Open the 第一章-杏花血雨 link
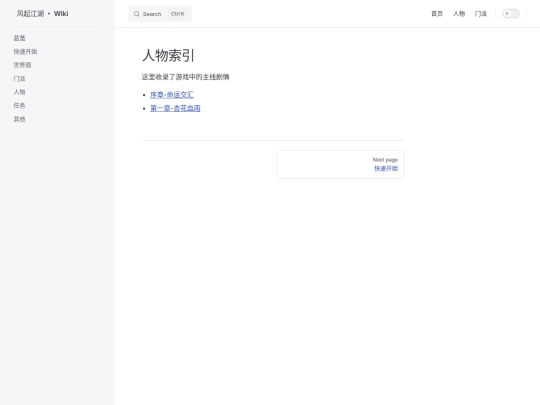Viewport: 540px width, 405px height. [x=175, y=108]
